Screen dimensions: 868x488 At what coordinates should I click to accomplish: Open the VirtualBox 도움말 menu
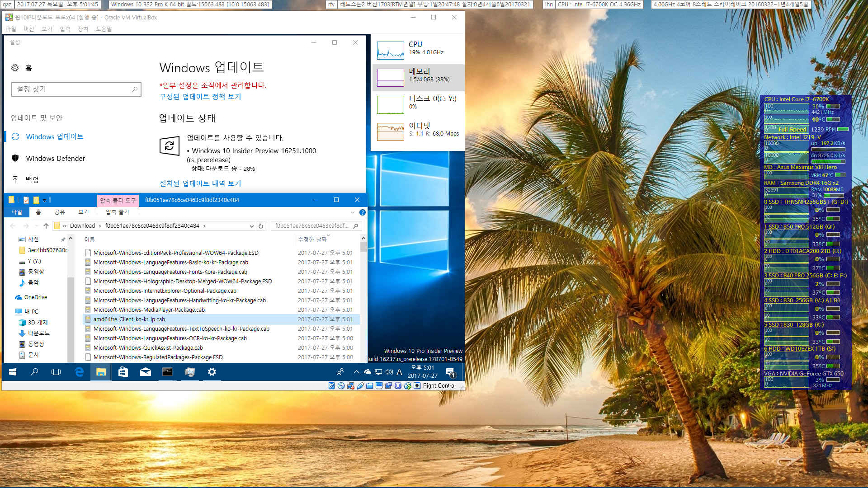tap(104, 29)
